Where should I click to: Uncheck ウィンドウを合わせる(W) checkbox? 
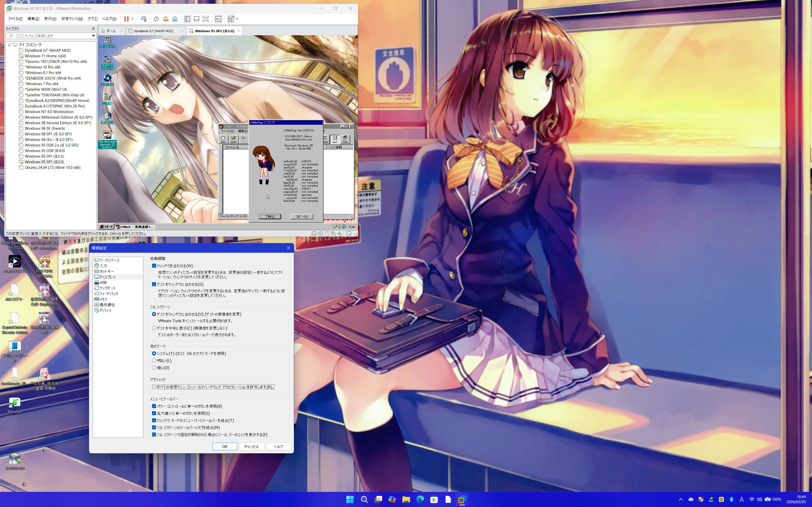coord(154,266)
